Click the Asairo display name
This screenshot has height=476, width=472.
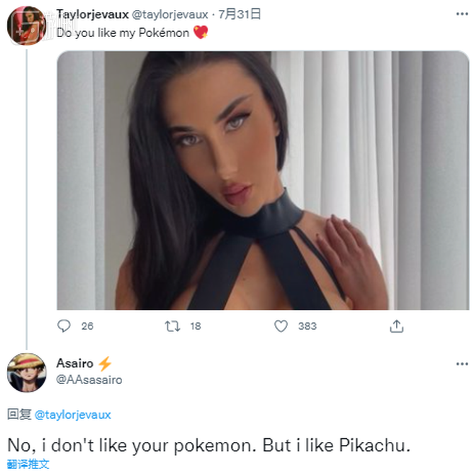[75, 363]
